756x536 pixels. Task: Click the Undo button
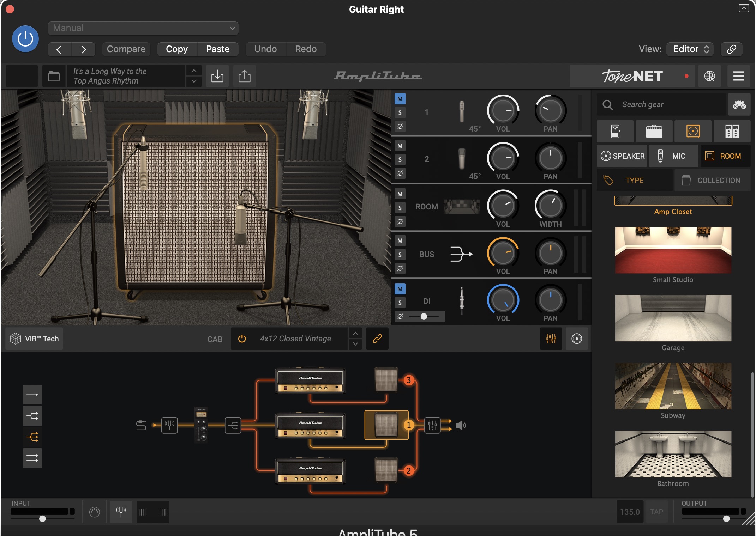point(265,49)
